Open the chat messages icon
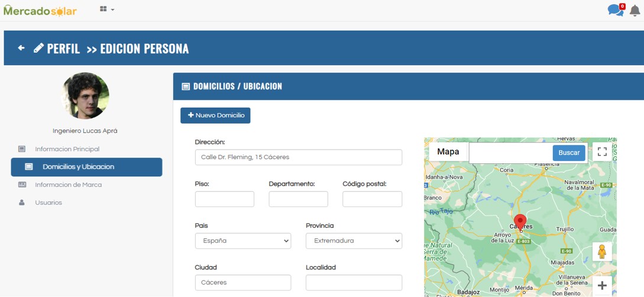This screenshot has width=644, height=297. pos(615,10)
